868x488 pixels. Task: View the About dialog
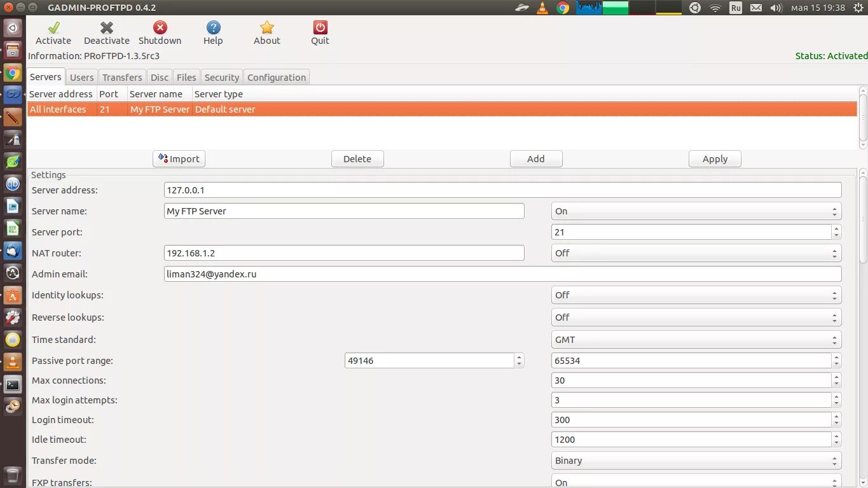click(266, 32)
